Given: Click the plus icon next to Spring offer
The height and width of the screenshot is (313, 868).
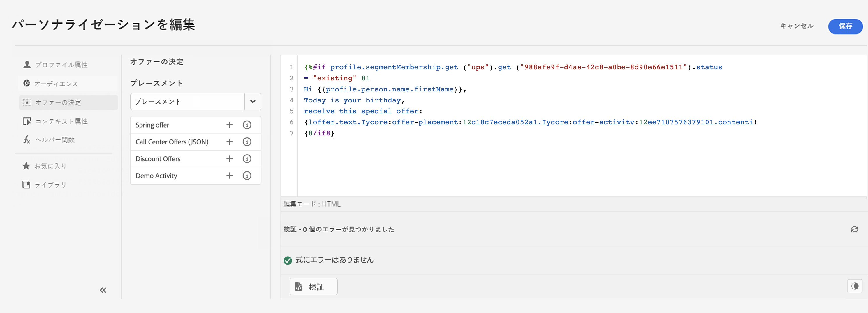Looking at the screenshot, I should coord(230,125).
